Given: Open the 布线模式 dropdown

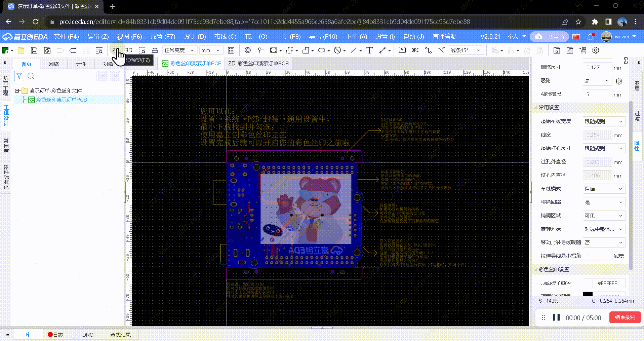Looking at the screenshot, I should coord(604,189).
